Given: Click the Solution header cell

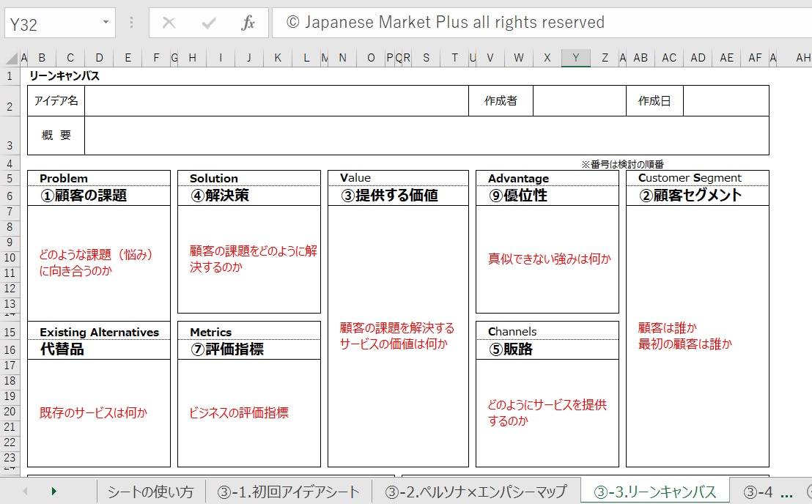Looking at the screenshot, I should [x=249, y=178].
